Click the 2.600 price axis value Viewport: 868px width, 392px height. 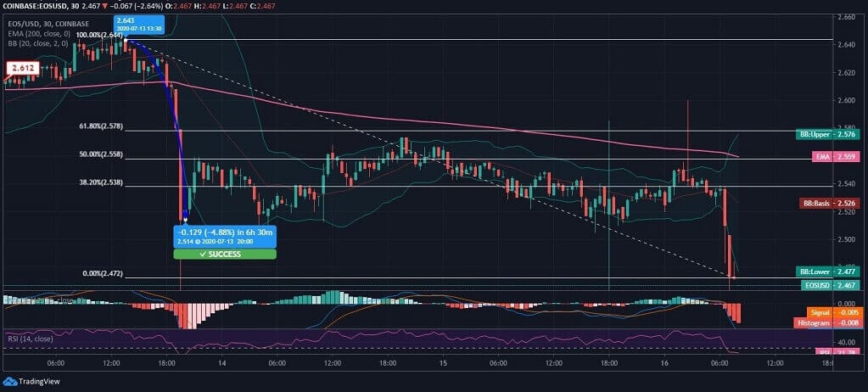pos(847,100)
